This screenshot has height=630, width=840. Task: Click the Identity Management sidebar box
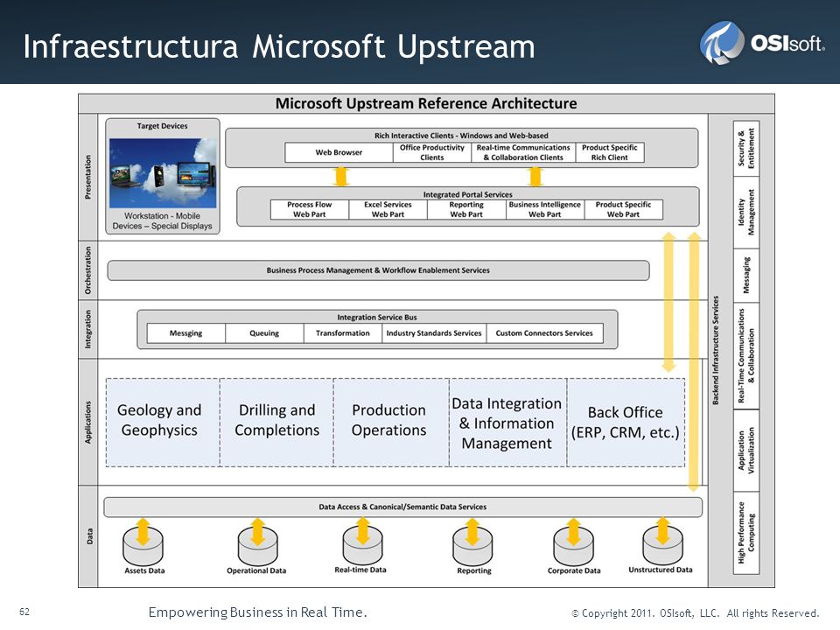[745, 213]
